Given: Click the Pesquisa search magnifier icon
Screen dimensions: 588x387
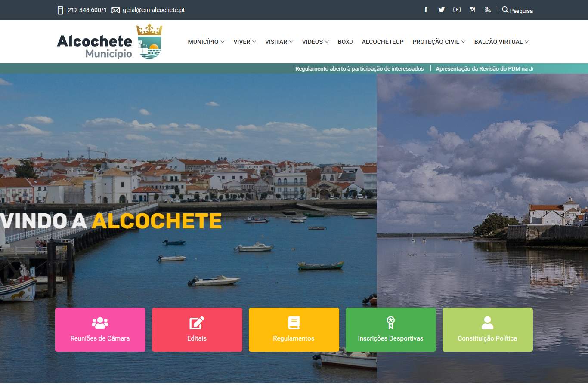Looking at the screenshot, I should [x=505, y=9].
